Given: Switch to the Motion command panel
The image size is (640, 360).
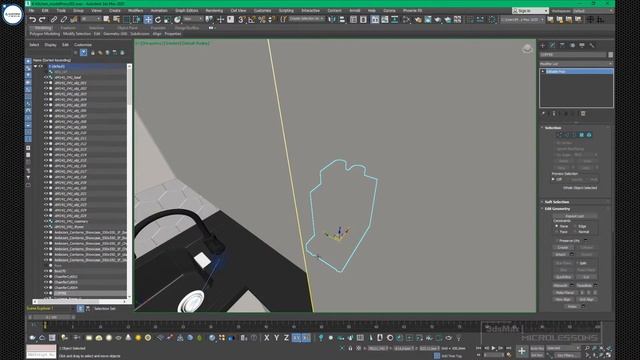Looking at the screenshot, I should pyautogui.click(x=572, y=45).
